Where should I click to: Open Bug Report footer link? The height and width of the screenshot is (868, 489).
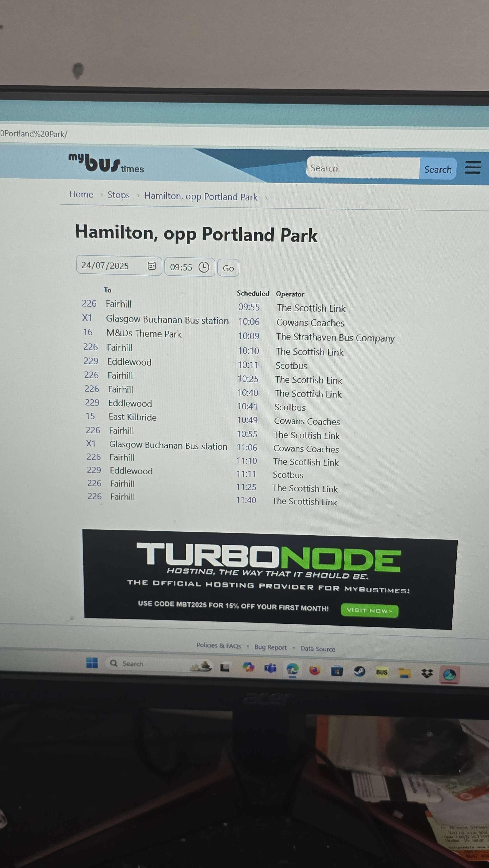[271, 647]
